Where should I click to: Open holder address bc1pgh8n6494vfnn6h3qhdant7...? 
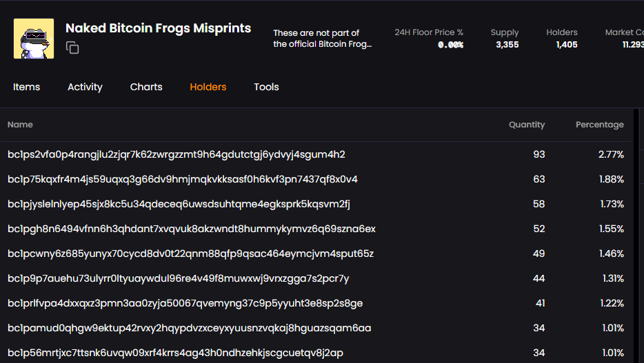[x=192, y=229]
